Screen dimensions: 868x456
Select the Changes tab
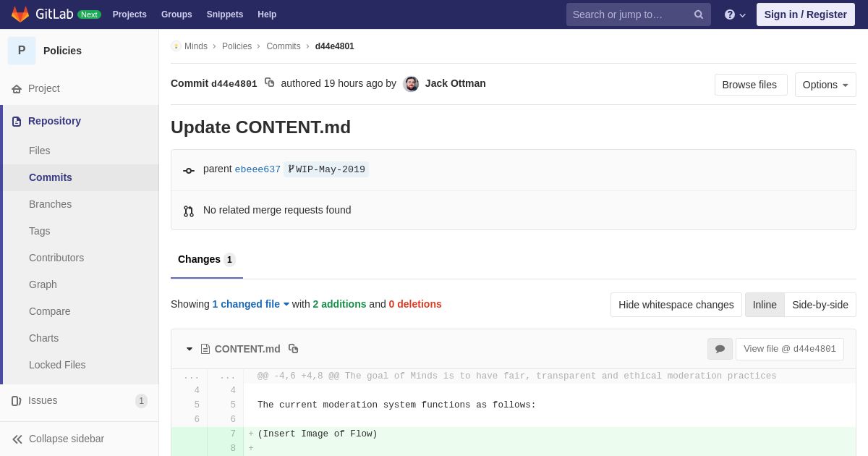click(x=207, y=260)
